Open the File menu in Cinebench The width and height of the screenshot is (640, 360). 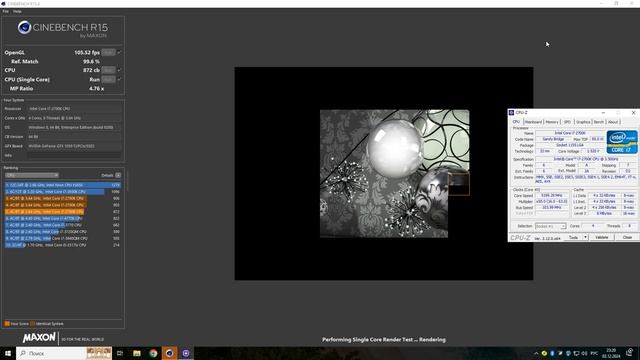(5, 11)
